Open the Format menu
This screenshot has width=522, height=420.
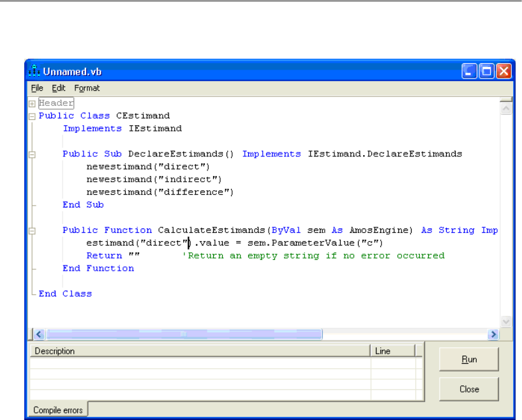pyautogui.click(x=87, y=88)
